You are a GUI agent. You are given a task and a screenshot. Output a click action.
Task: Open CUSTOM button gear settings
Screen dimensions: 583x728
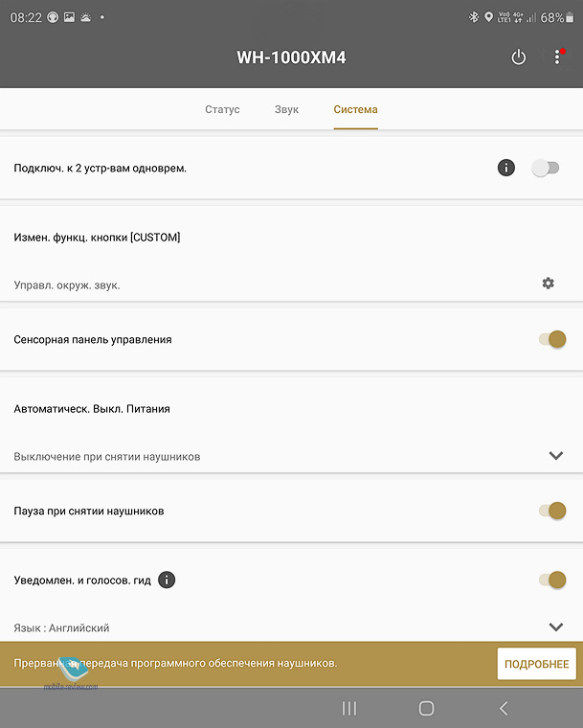click(549, 284)
